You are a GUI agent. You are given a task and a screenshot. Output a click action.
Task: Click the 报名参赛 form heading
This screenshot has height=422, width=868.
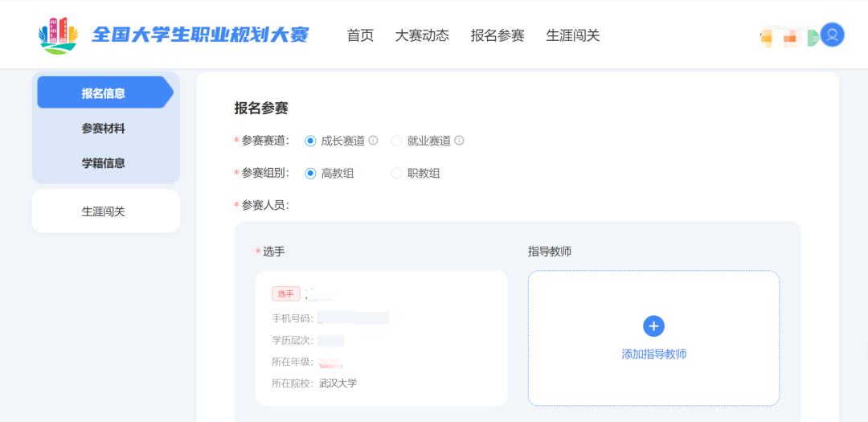point(261,109)
